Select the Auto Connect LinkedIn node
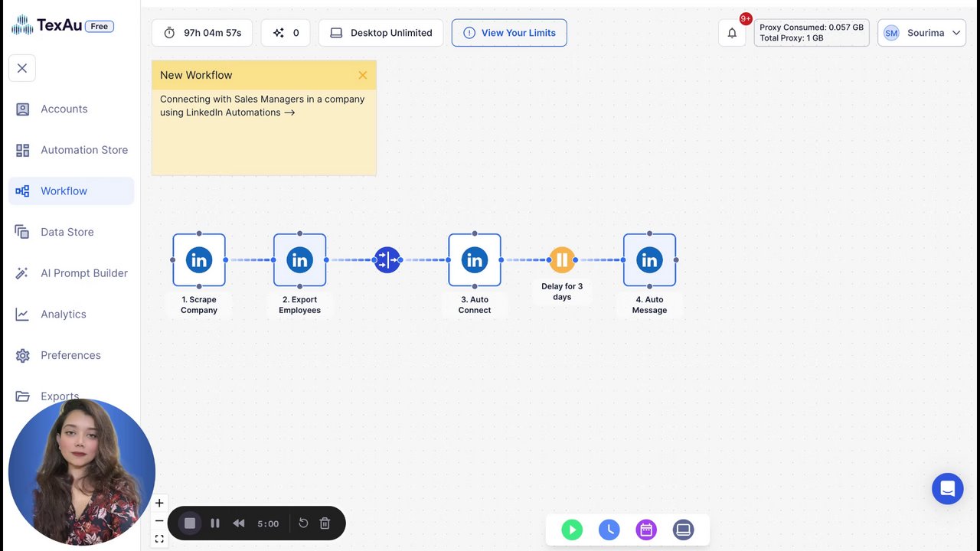Screen dimensions: 980x551 [475, 260]
